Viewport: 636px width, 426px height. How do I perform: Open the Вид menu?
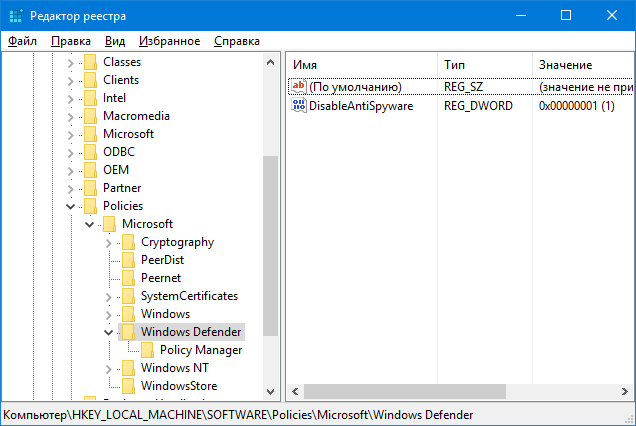pos(115,41)
